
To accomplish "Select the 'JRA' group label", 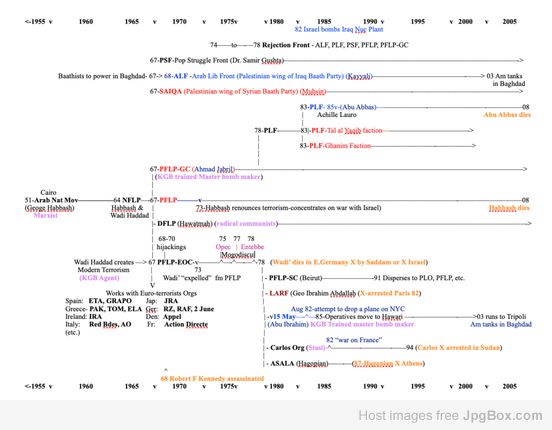I will point(171,301).
